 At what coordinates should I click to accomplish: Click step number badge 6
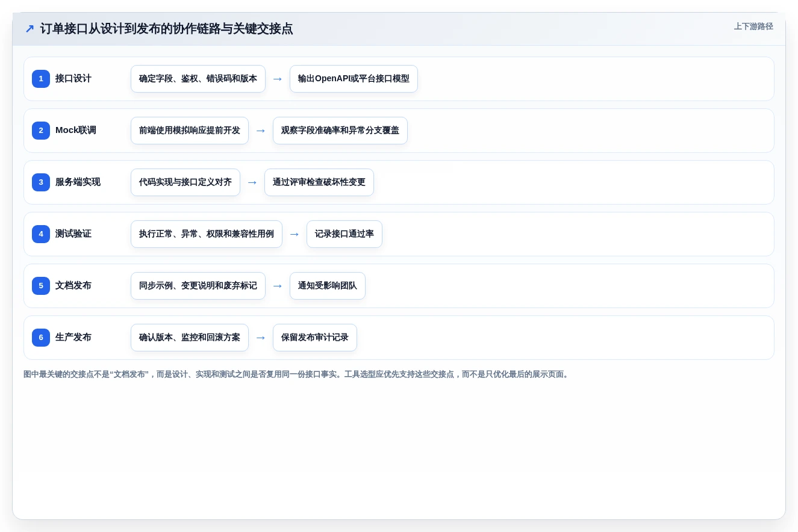pos(41,338)
